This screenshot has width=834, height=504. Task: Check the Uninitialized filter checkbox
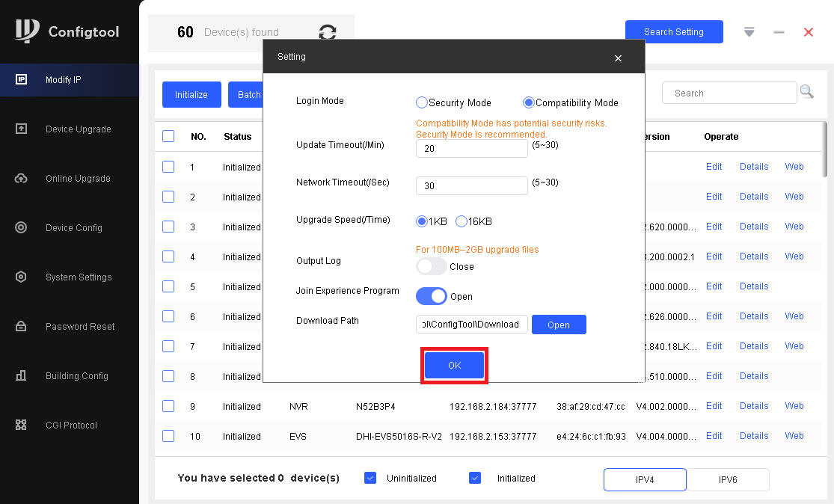(x=370, y=478)
